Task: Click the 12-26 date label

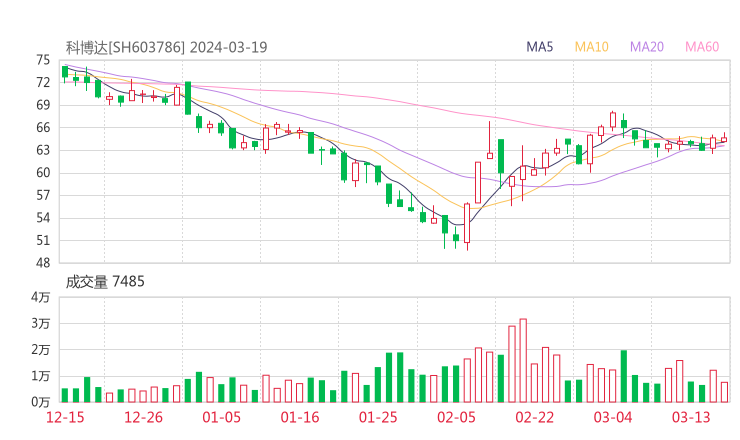Action: pyautogui.click(x=143, y=417)
